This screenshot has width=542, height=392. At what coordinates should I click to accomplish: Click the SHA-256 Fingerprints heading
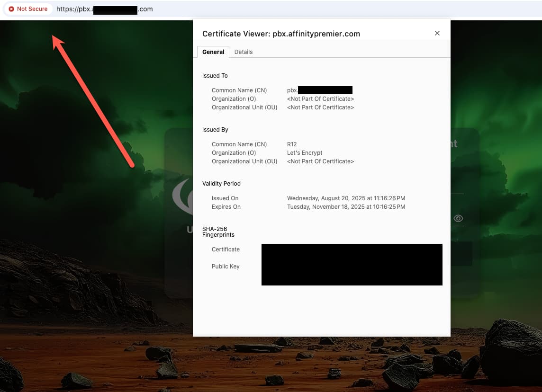click(218, 232)
